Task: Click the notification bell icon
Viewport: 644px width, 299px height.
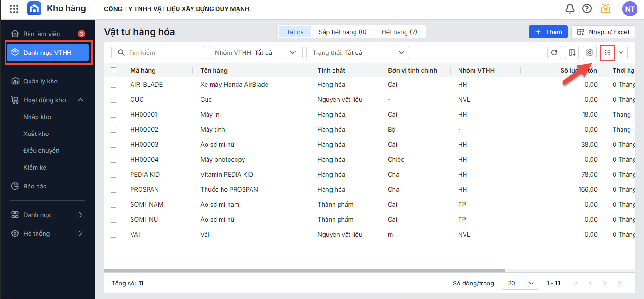Action: (570, 8)
